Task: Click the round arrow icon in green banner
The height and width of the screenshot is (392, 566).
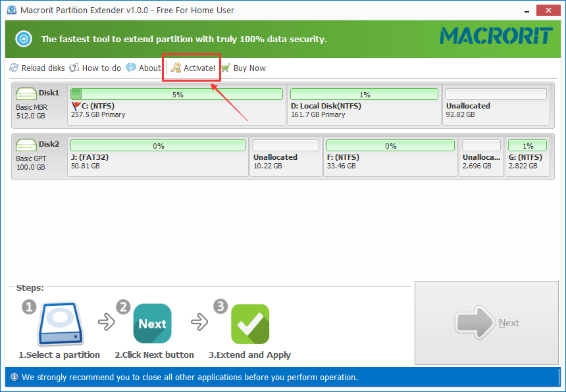Action: 24,39
